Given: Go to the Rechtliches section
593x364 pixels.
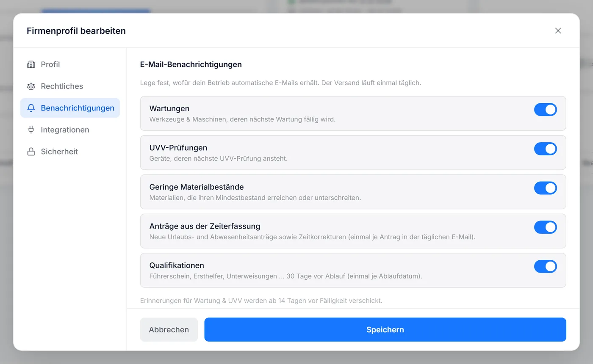Looking at the screenshot, I should [70, 86].
